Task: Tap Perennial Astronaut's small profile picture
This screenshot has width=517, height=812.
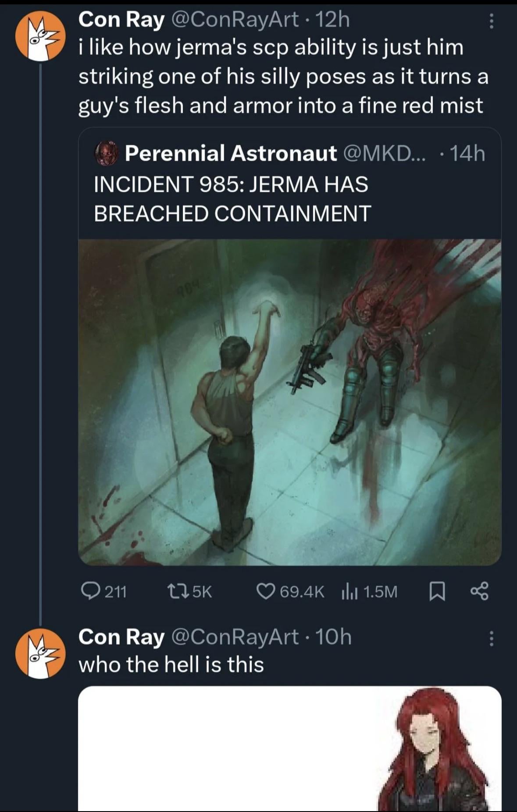Action: [107, 154]
